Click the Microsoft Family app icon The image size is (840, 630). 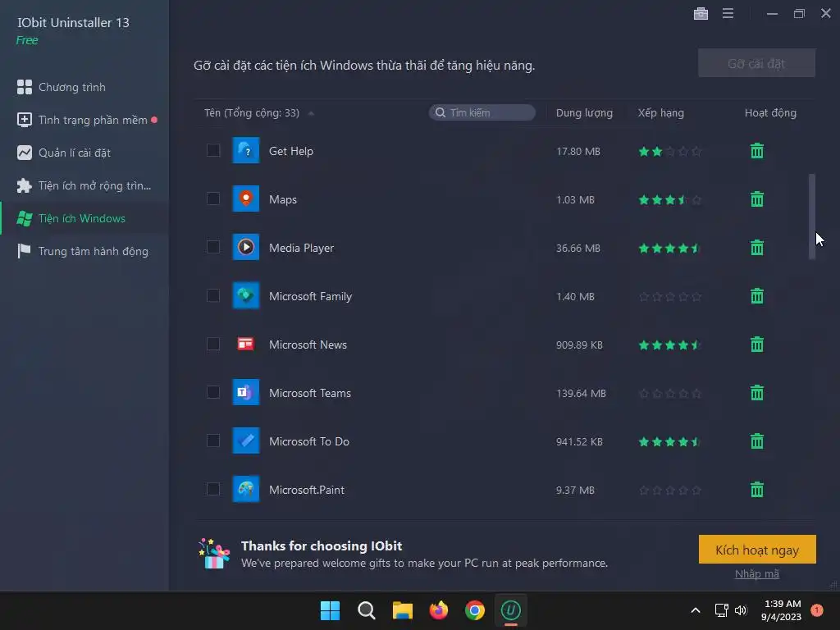(246, 295)
